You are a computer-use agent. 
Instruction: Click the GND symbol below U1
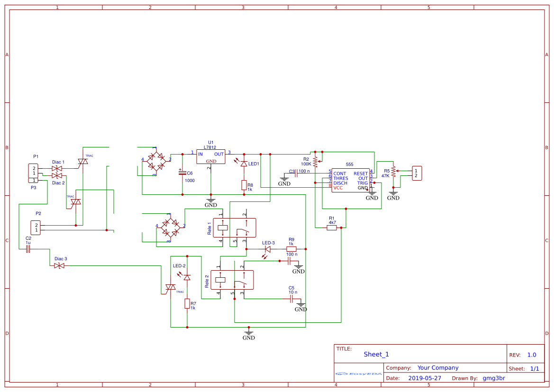(x=210, y=201)
